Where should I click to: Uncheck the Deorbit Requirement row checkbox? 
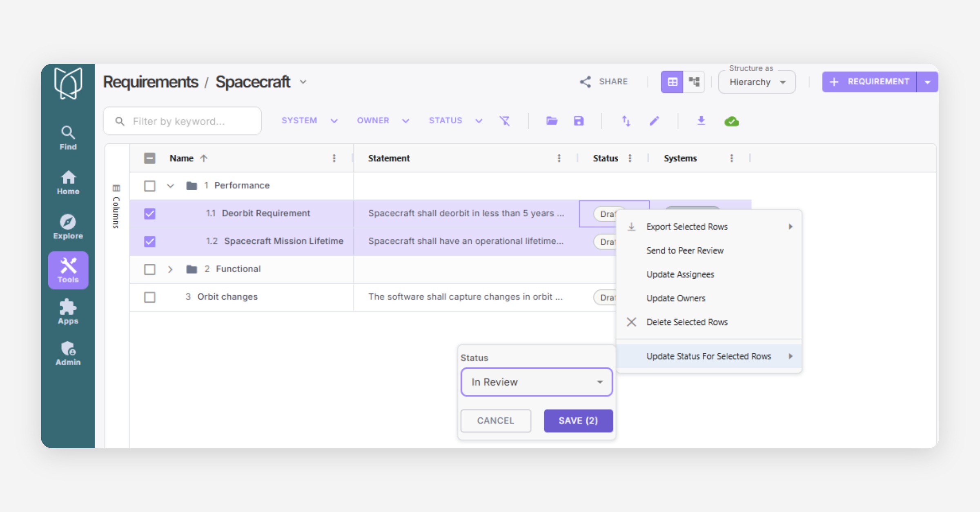pyautogui.click(x=150, y=214)
